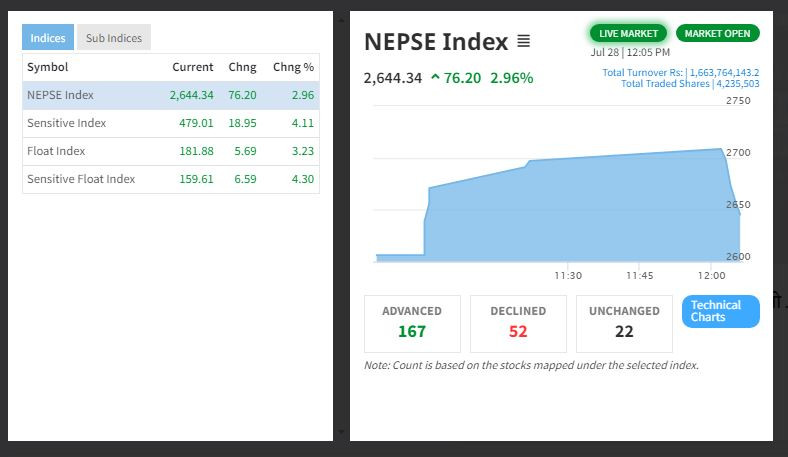The image size is (788, 457).
Task: Click the Current column header
Action: [x=192, y=67]
